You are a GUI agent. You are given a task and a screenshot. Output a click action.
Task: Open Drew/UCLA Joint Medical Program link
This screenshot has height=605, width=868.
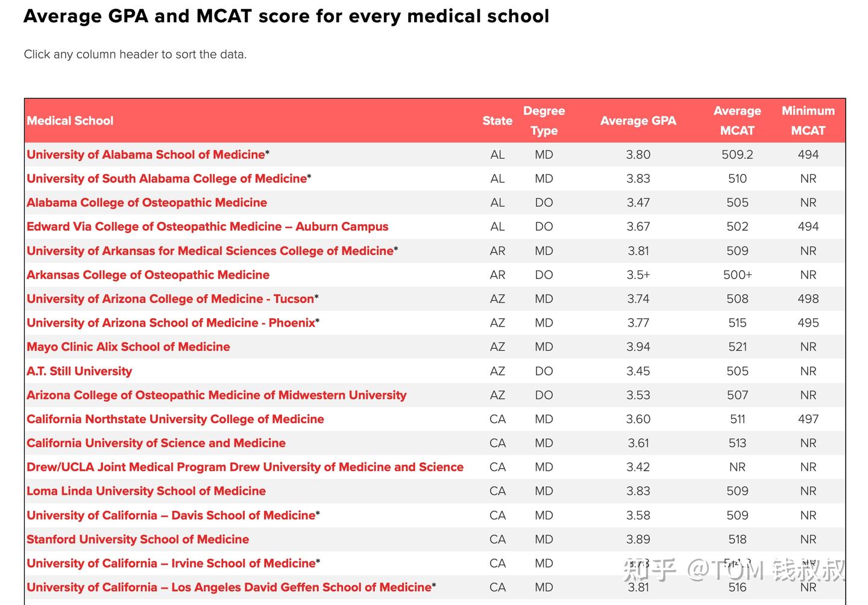245,467
